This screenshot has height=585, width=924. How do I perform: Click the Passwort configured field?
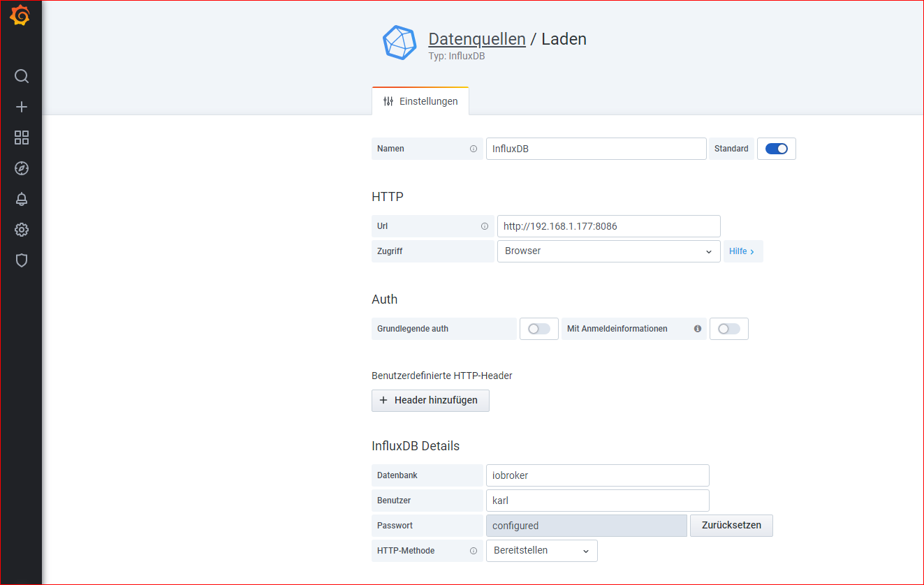coord(586,526)
